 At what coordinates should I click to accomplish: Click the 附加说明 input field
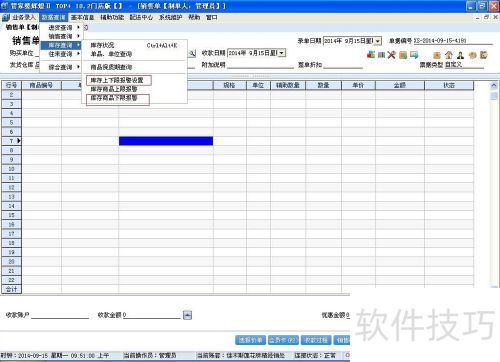(260, 65)
